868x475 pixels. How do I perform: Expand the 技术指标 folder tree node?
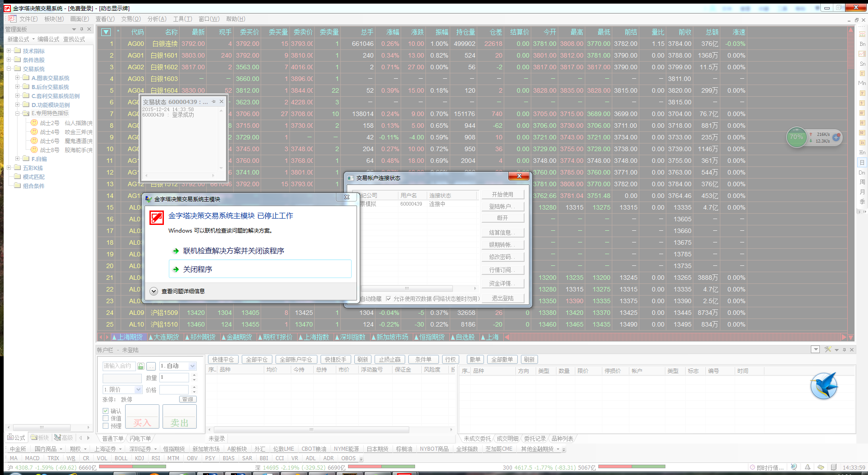9,51
